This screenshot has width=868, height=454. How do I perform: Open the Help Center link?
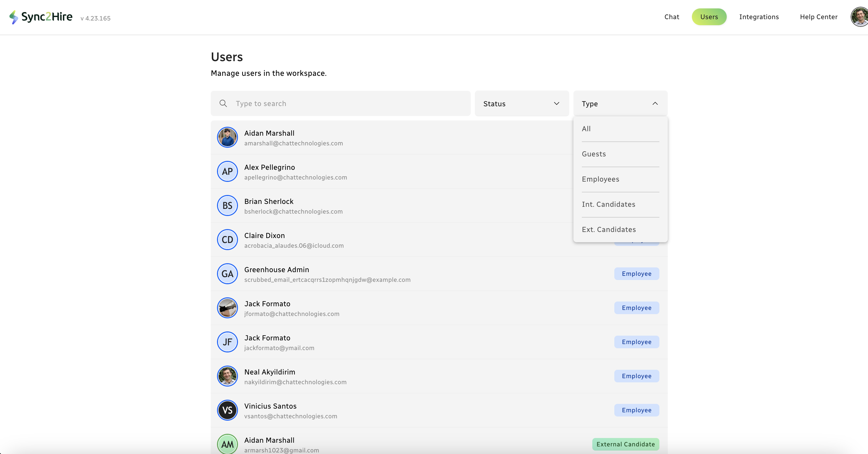[818, 17]
